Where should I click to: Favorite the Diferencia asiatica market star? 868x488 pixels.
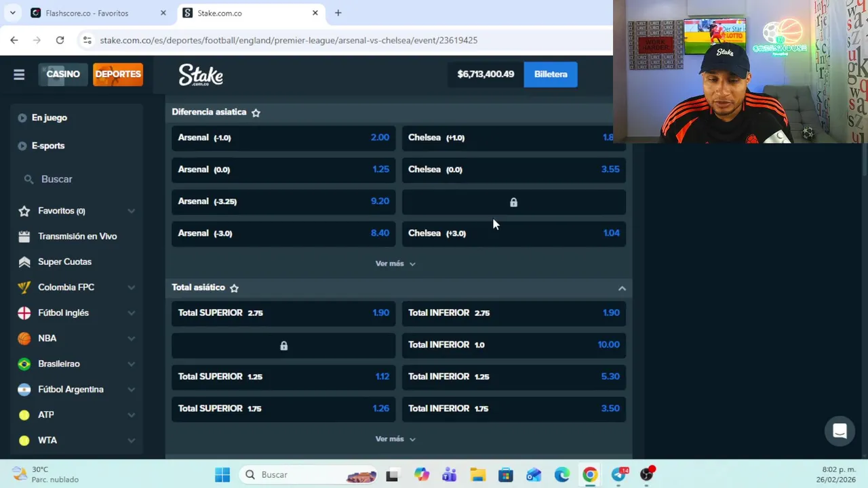(x=256, y=113)
